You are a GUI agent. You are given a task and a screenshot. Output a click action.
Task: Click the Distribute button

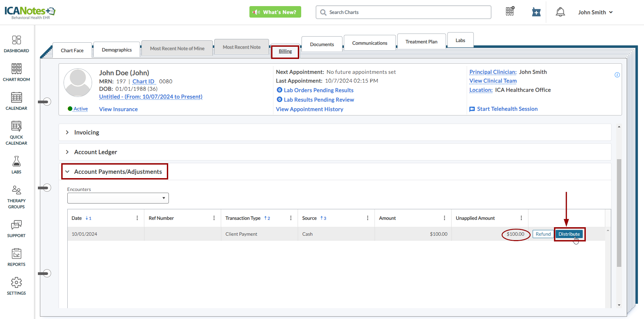tap(569, 234)
